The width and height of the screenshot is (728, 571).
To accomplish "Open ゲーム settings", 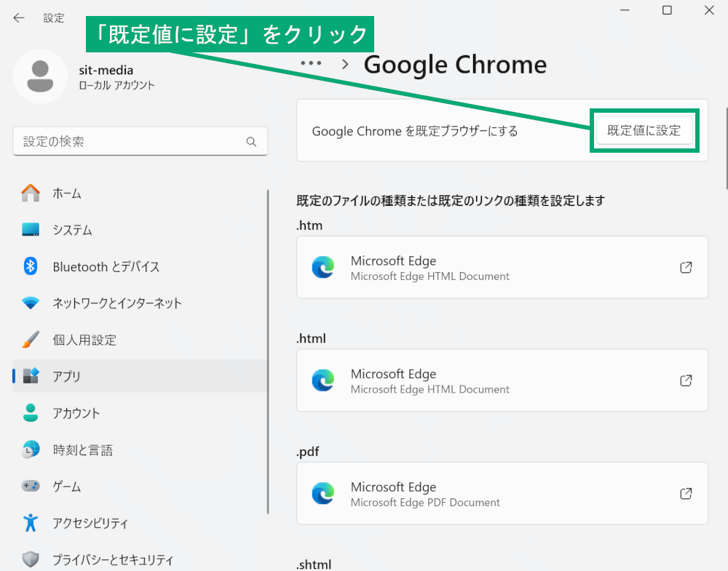I will pos(140,486).
